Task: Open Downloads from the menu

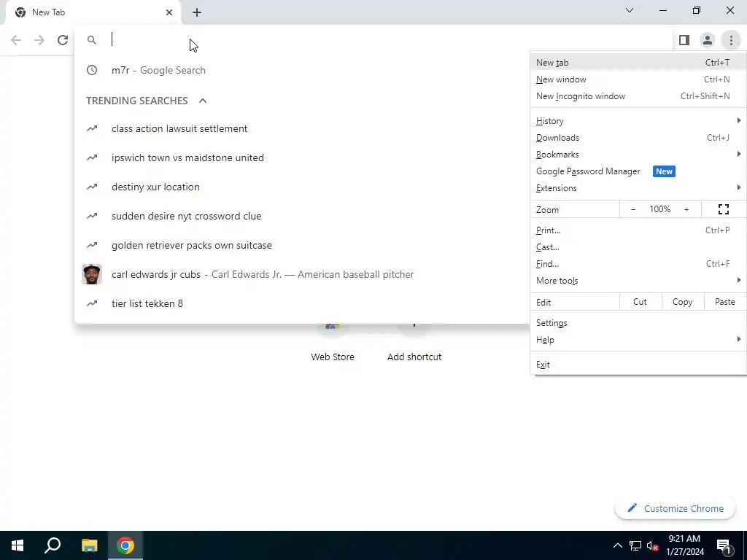Action: (638, 138)
